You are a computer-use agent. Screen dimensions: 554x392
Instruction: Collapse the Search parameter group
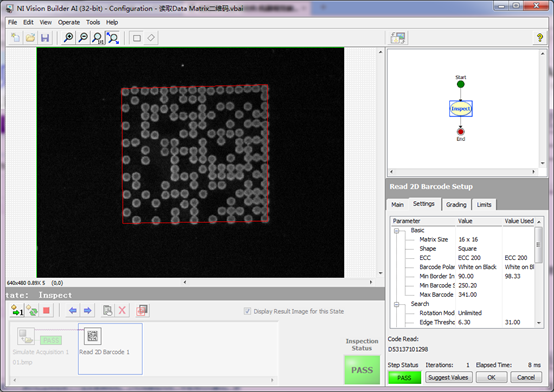[396, 304]
